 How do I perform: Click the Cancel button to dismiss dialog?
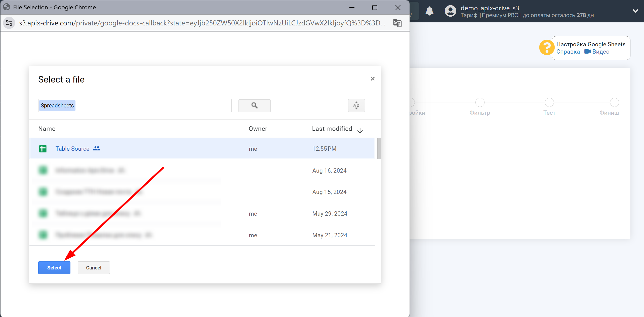point(93,267)
